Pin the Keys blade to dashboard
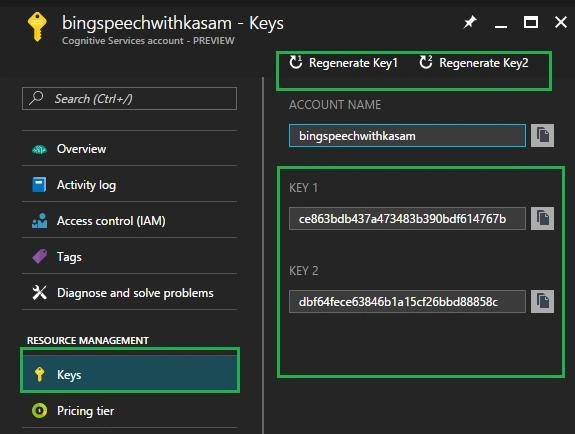Screen dimensions: 575x434 pos(470,22)
